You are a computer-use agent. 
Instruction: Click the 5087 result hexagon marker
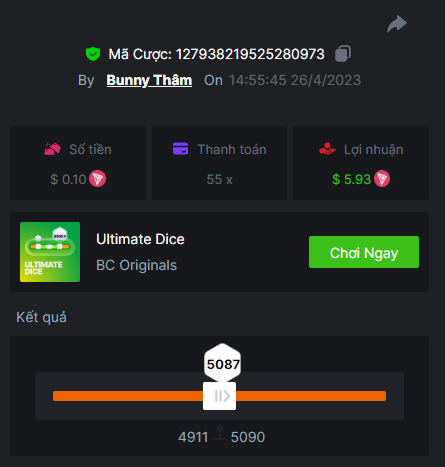click(222, 363)
